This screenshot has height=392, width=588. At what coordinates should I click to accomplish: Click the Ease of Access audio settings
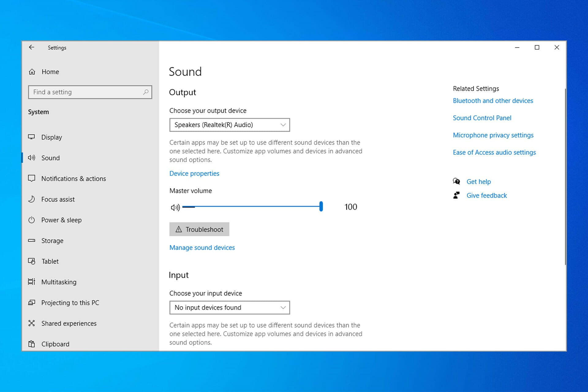[494, 152]
